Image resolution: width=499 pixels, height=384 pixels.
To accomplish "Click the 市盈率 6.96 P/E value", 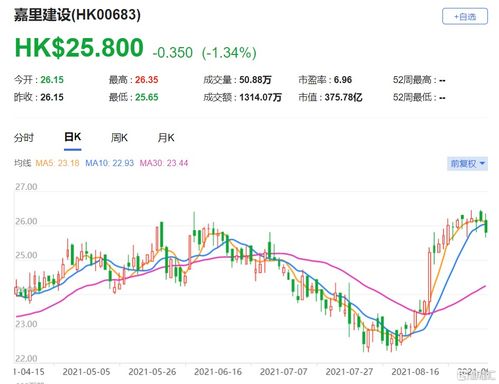I will (325, 80).
